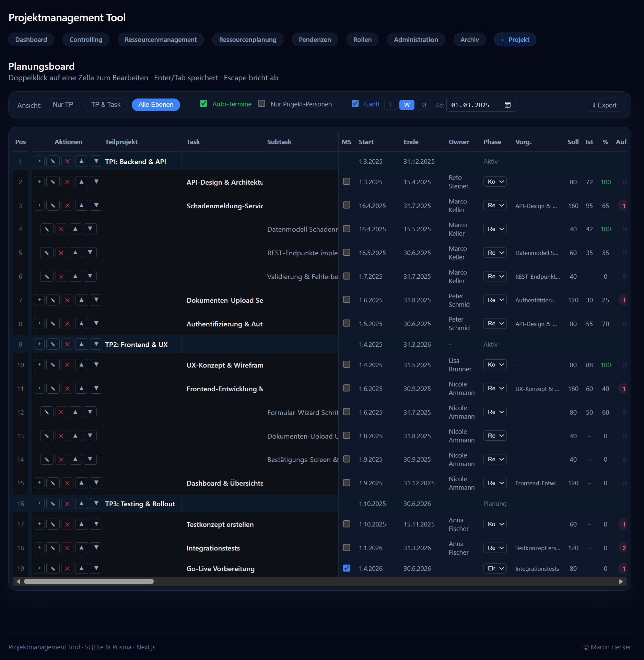Screen dimensions: 644x660
Task: Check milestone box for Testkonzept erstellen
Action: (347, 524)
